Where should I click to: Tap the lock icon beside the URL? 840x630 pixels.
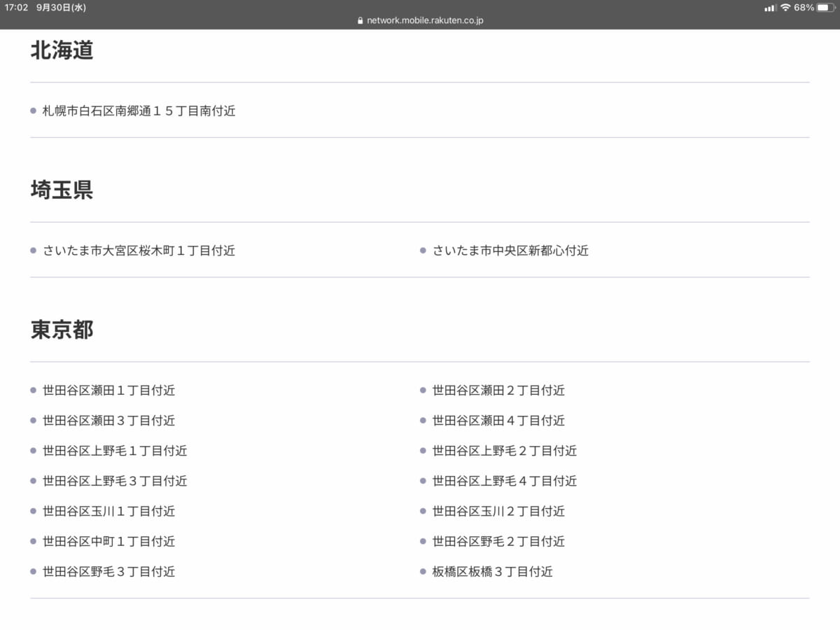tap(360, 21)
